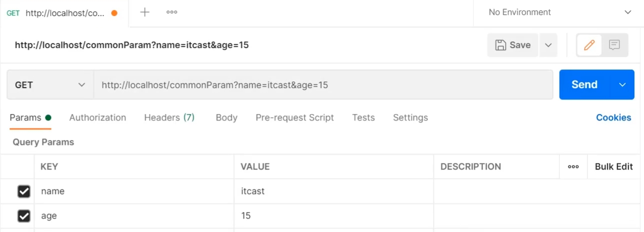Open the comments icon
The height and width of the screenshot is (232, 644).
point(614,45)
